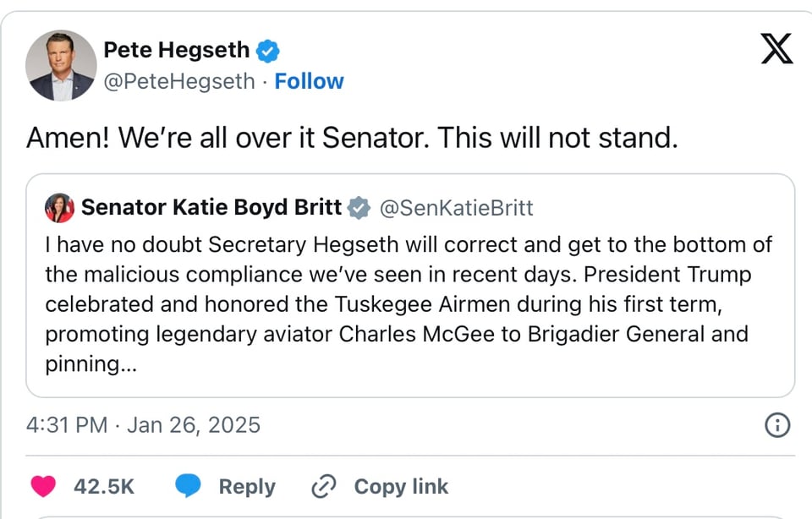Click the chain link icon
The width and height of the screenshot is (812, 519).
click(x=324, y=487)
